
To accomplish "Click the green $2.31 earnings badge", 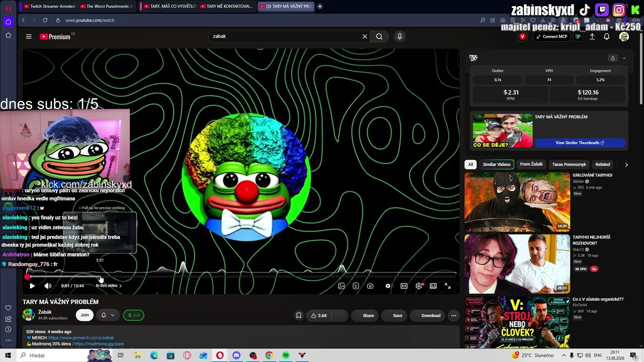I will (x=134, y=315).
